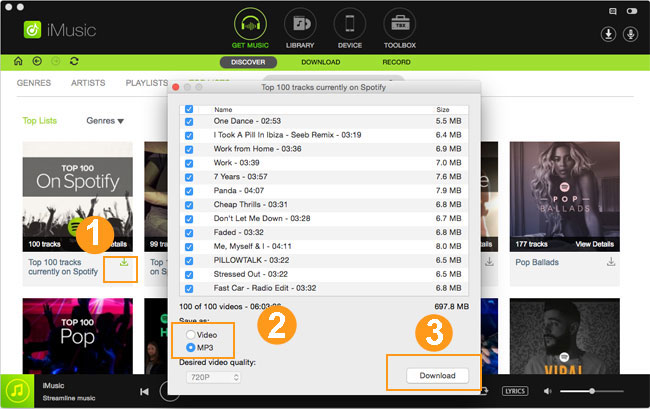Uncheck the One Dance track checkbox
The width and height of the screenshot is (650, 409).
click(x=189, y=121)
